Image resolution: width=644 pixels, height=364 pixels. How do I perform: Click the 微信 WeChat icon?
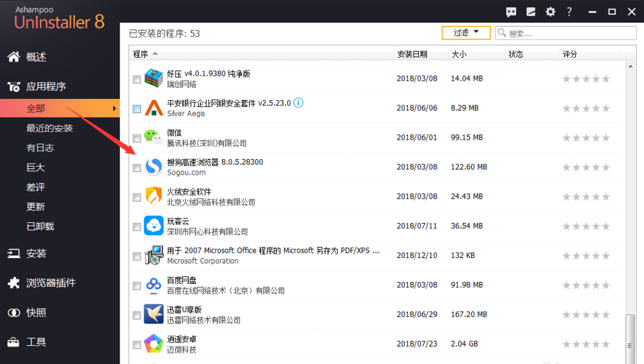pos(153,138)
